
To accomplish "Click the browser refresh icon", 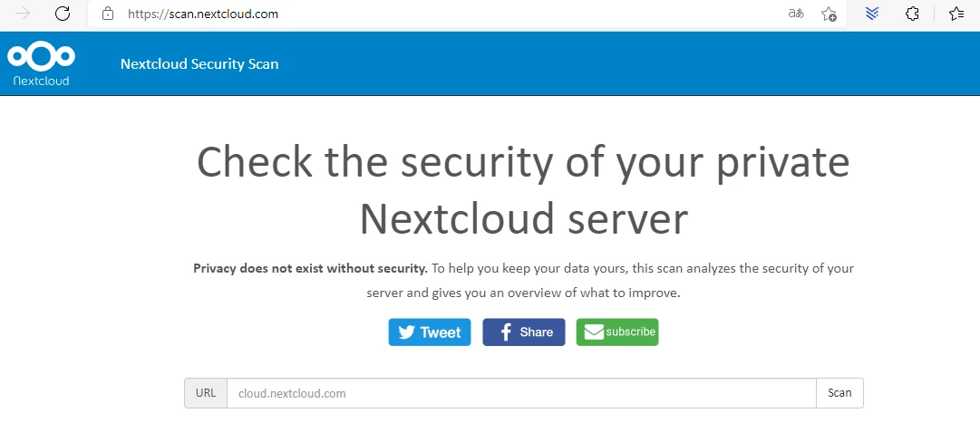I will point(63,14).
